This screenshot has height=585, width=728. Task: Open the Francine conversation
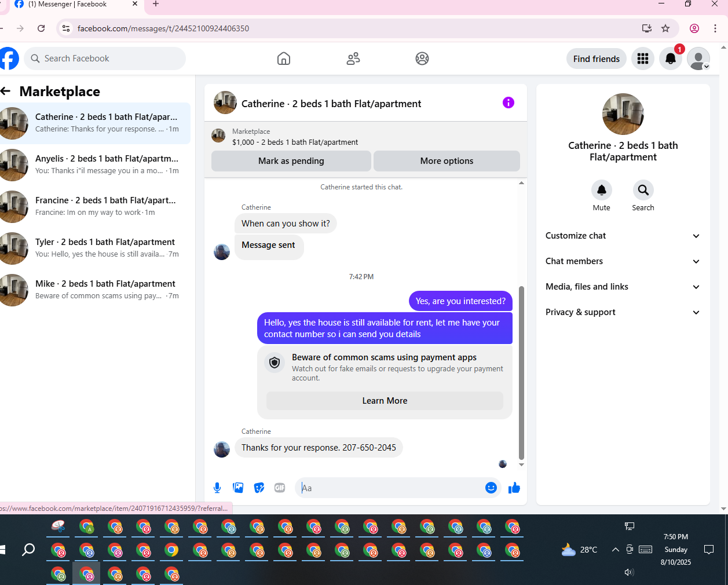tap(95, 207)
